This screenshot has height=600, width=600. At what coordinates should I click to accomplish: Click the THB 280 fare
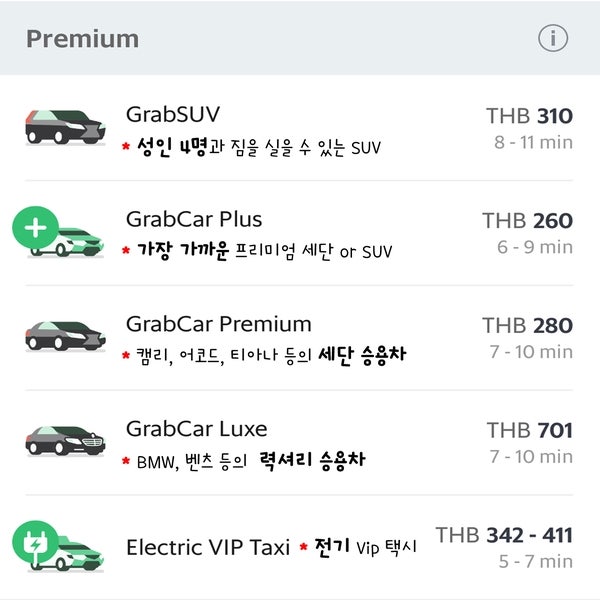click(527, 326)
